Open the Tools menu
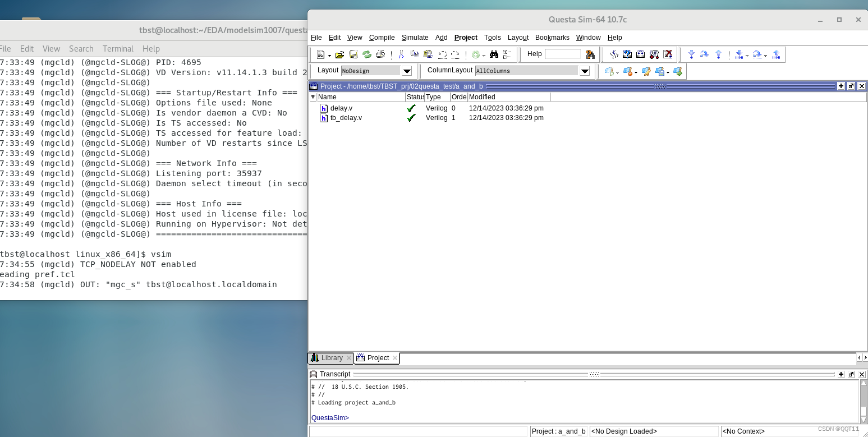The width and height of the screenshot is (868, 437). pos(493,38)
